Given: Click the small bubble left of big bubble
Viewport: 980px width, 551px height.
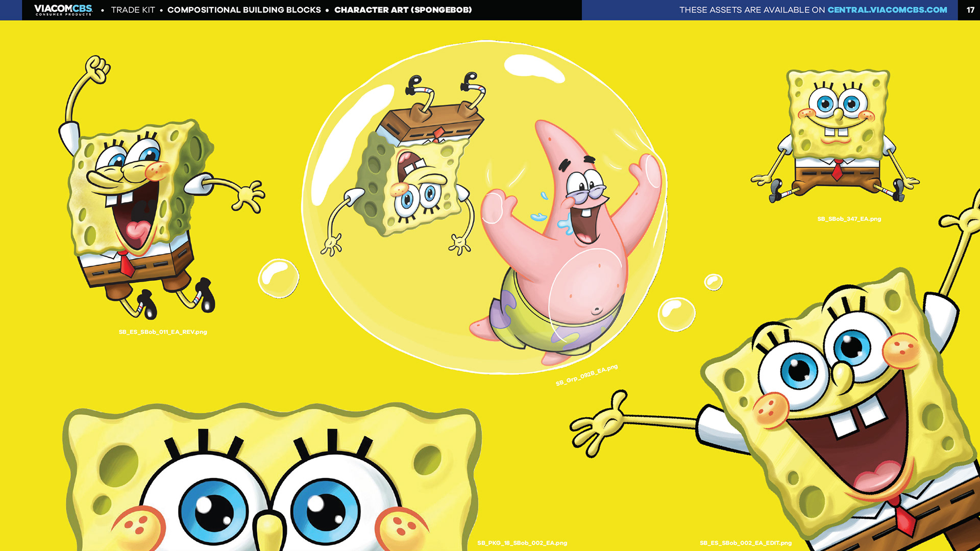Looking at the screenshot, I should [278, 279].
